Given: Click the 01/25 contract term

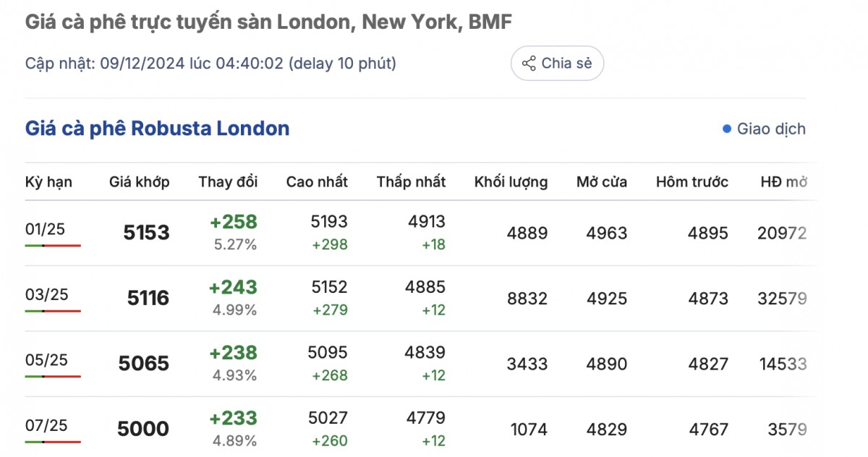Looking at the screenshot, I should click(x=45, y=229).
